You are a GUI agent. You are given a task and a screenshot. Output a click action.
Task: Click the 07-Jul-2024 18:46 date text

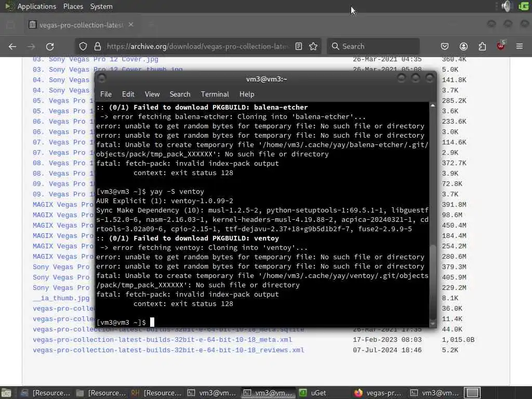pyautogui.click(x=387, y=350)
